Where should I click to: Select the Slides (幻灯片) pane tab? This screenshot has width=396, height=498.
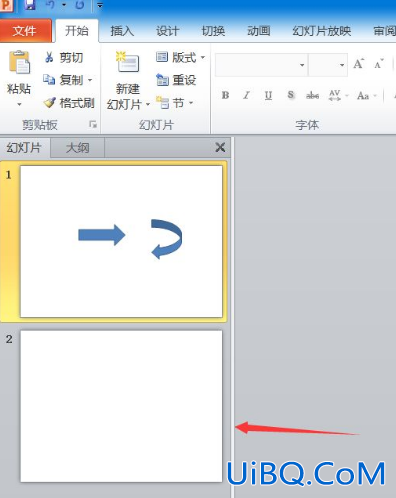point(24,147)
